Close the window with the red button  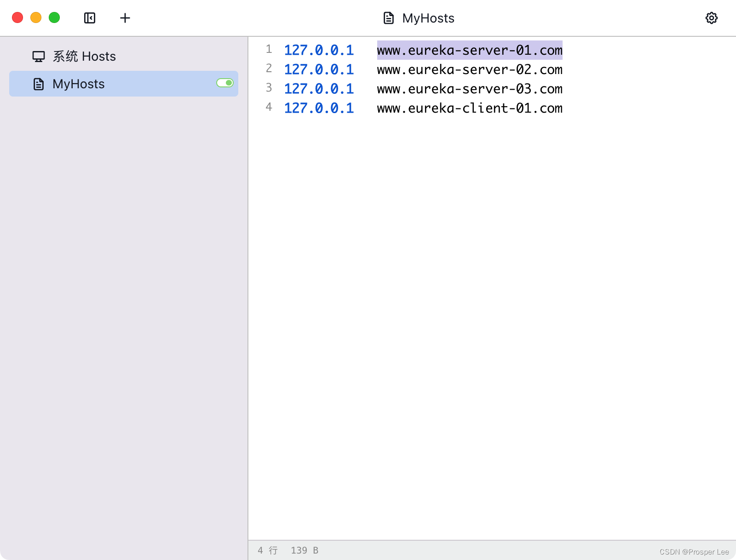(x=17, y=17)
